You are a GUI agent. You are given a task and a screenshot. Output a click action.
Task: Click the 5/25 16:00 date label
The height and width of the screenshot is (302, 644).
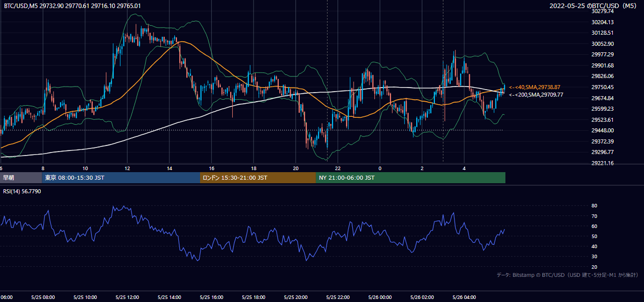click(212, 297)
